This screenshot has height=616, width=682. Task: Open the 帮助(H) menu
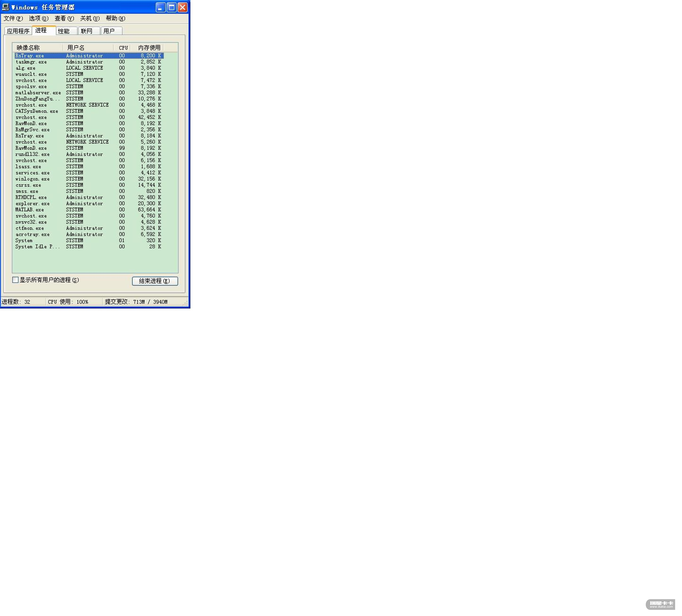(x=115, y=18)
